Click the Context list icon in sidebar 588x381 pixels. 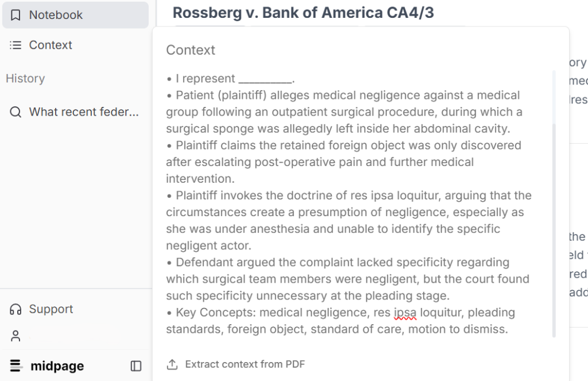pyautogui.click(x=16, y=45)
